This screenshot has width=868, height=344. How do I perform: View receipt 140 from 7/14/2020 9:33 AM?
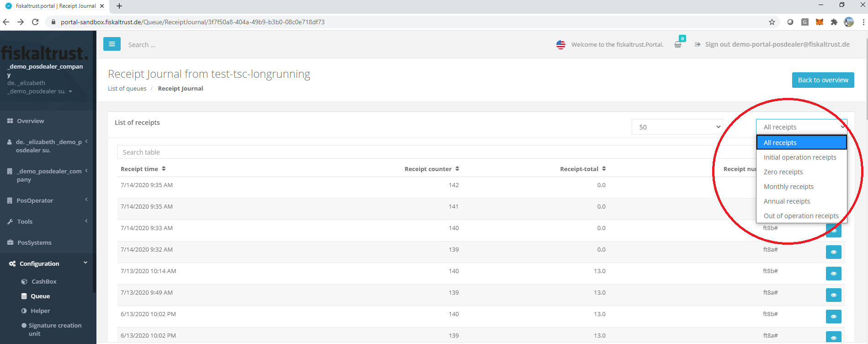(834, 231)
